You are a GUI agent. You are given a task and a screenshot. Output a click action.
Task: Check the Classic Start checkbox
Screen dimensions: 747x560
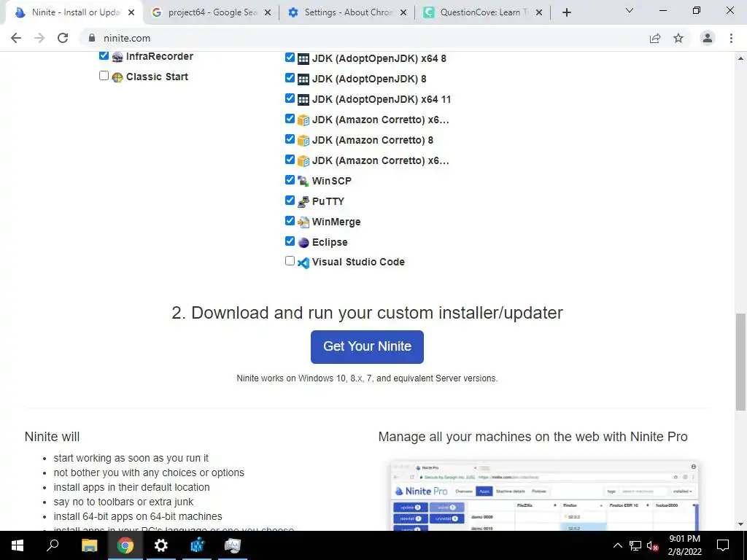(x=104, y=76)
